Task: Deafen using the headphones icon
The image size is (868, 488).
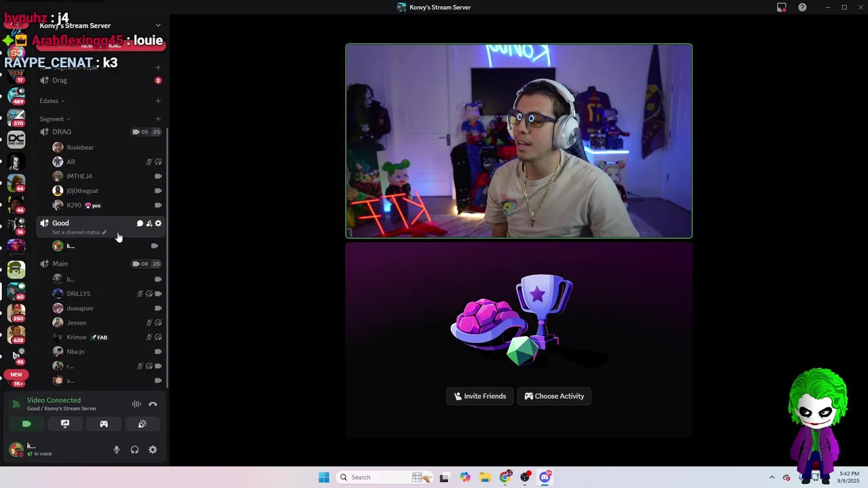Action: (x=134, y=449)
